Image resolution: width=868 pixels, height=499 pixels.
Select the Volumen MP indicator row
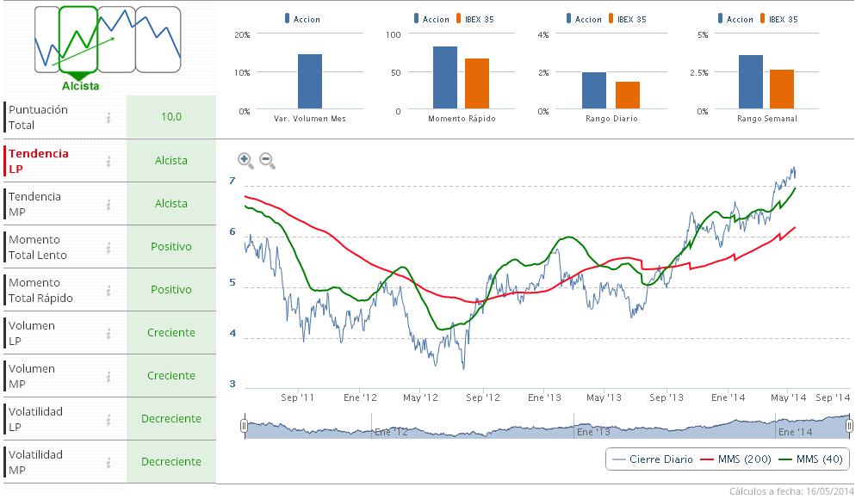pos(109,376)
